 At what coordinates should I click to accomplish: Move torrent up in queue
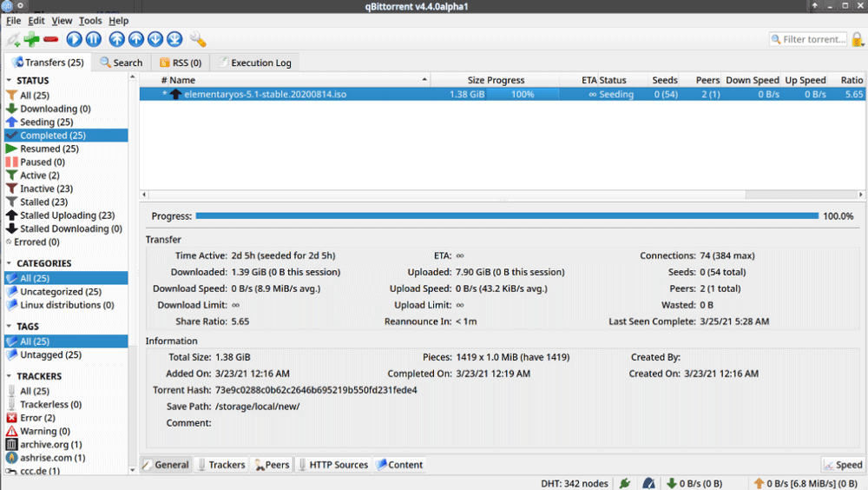[x=136, y=39]
